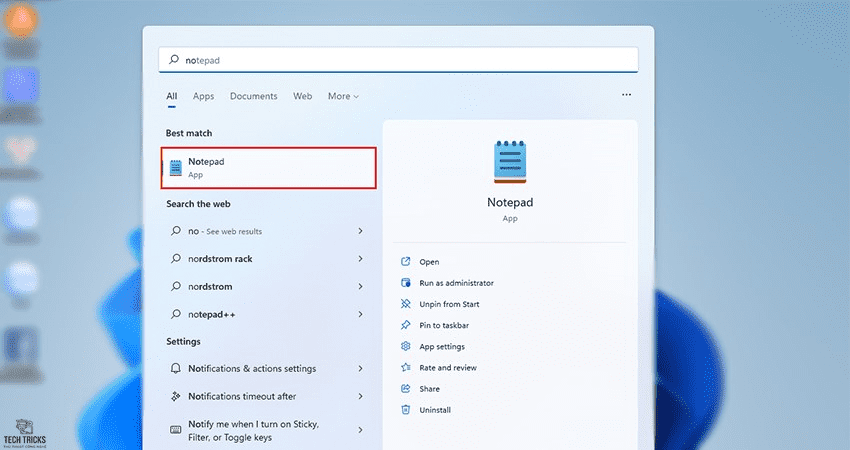The width and height of the screenshot is (850, 450).
Task: Click the 'nordstrom' web suggestion text
Action: [x=210, y=286]
